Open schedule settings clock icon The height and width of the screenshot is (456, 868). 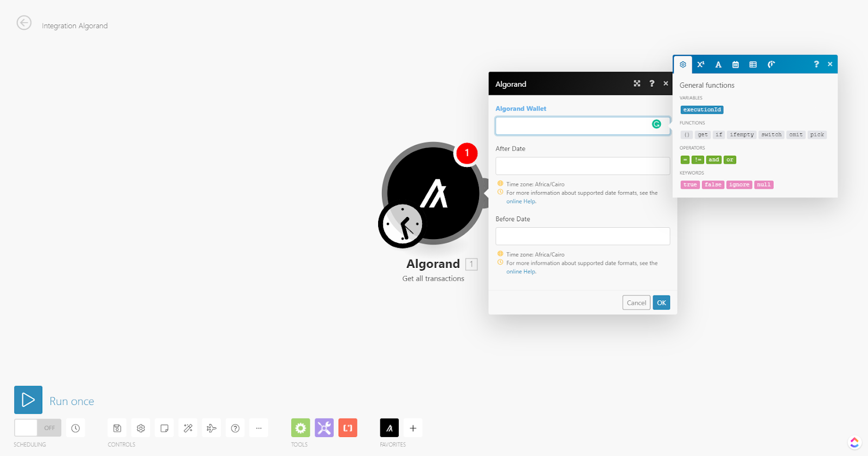pos(75,428)
